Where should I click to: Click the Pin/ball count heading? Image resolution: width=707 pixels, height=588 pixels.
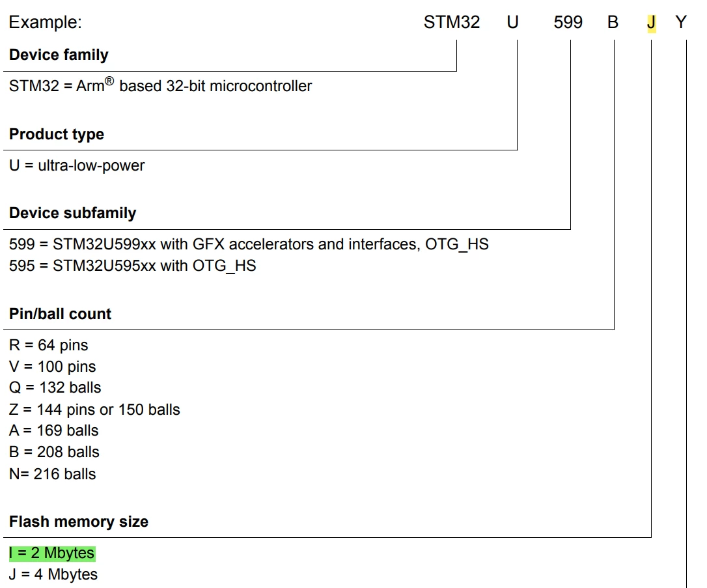click(x=60, y=314)
